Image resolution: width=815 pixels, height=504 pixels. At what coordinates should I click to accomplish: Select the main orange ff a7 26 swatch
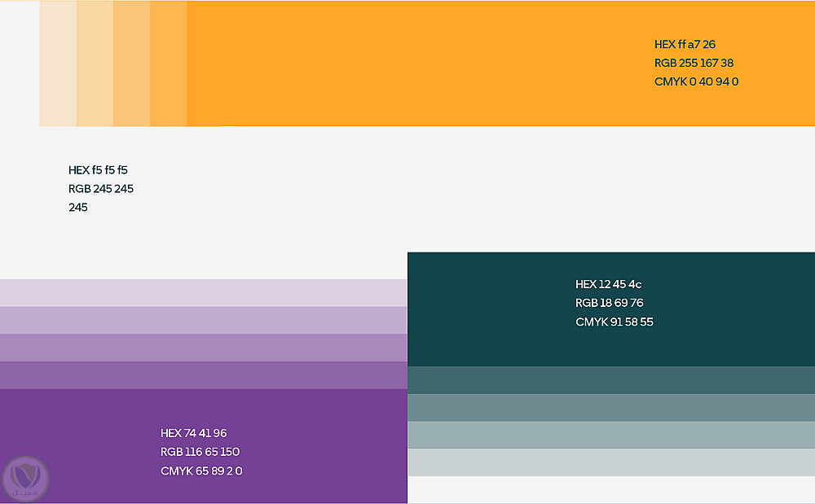point(500,63)
